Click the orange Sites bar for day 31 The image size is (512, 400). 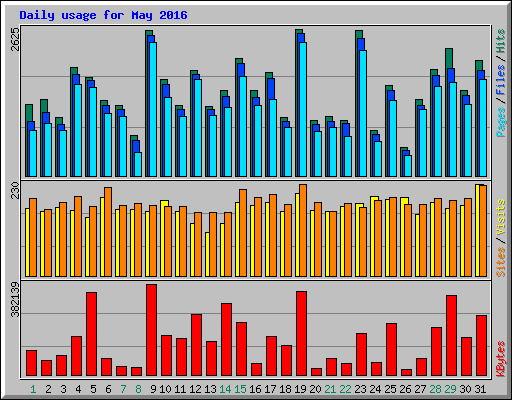click(483, 231)
